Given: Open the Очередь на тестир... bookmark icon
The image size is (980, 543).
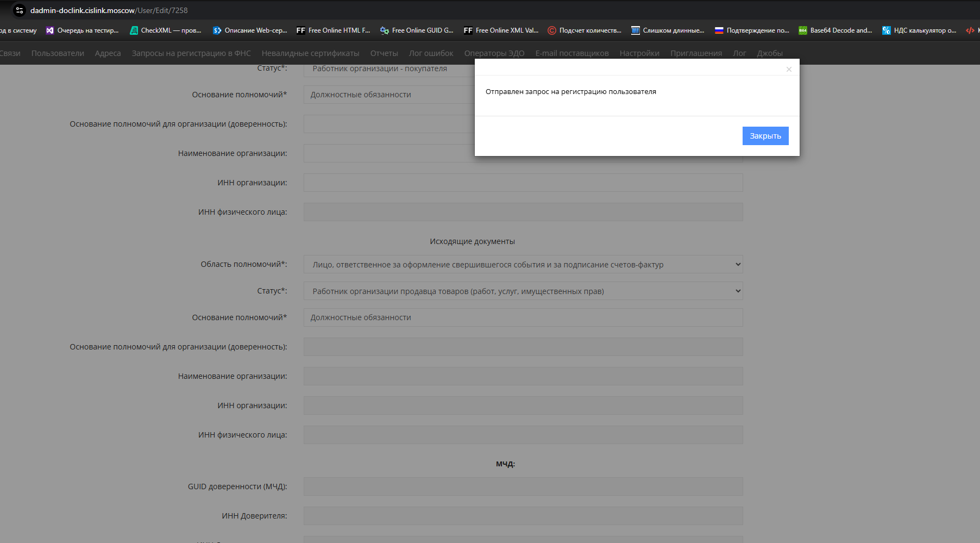Looking at the screenshot, I should 50,30.
